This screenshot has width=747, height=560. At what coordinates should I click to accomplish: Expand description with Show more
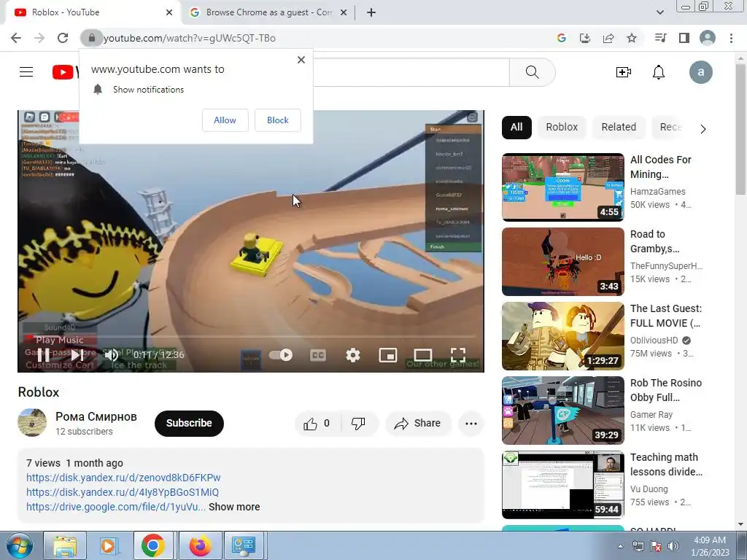coord(234,507)
